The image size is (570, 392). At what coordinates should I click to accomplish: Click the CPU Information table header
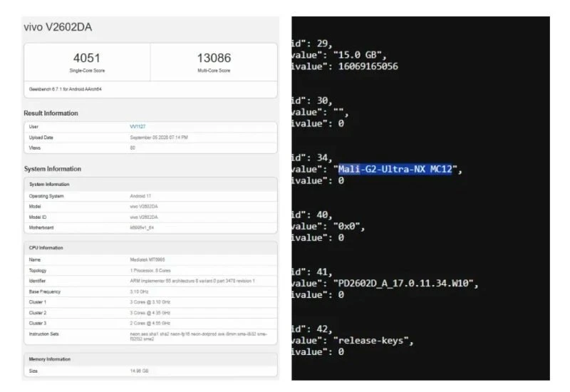(150, 247)
